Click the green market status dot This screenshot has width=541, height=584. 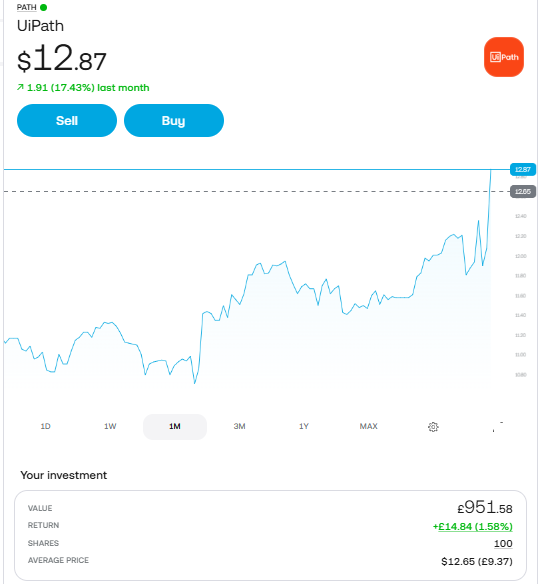(x=44, y=7)
